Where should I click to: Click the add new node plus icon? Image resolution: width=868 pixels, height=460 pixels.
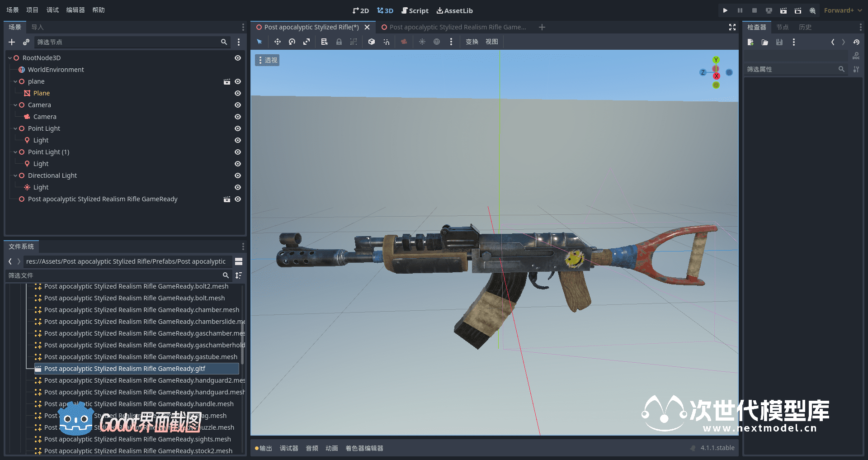(12, 42)
